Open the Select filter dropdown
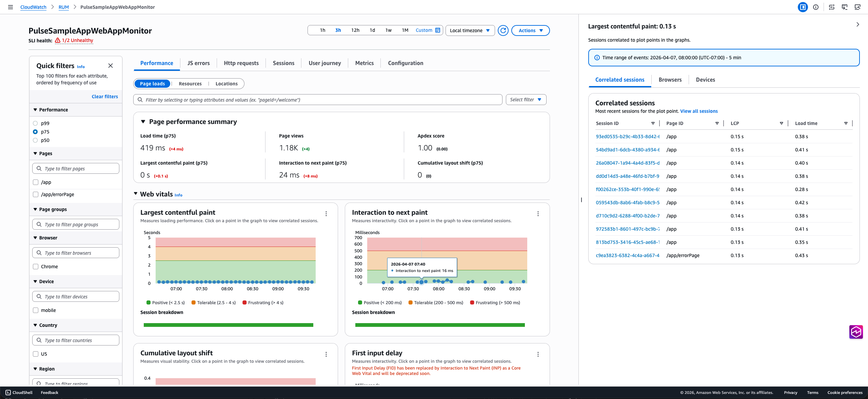The height and width of the screenshot is (399, 868). pyautogui.click(x=526, y=100)
